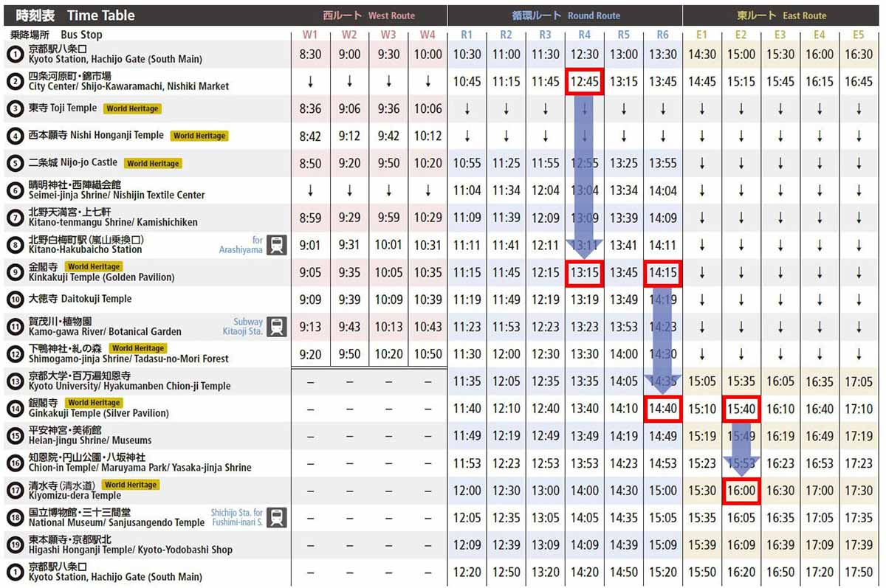
Task: Click the train icon next to 'Shichijo Sta. for Fushimi-inari S.'
Action: [x=277, y=518]
